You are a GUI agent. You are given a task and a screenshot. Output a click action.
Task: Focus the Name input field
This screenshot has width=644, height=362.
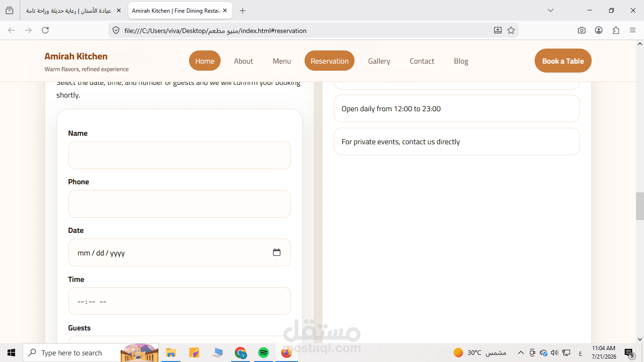click(x=180, y=155)
